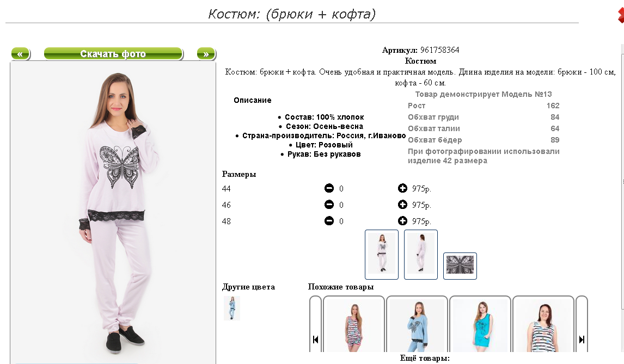
Task: Decrease quantity for size 46
Action: pos(329,205)
